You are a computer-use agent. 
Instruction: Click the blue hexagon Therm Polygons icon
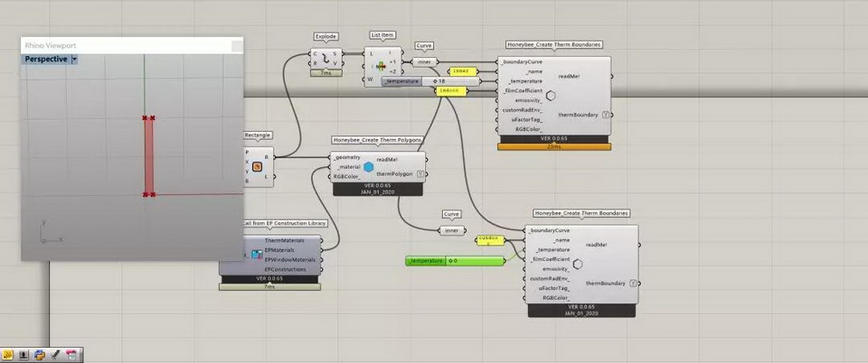click(x=369, y=167)
